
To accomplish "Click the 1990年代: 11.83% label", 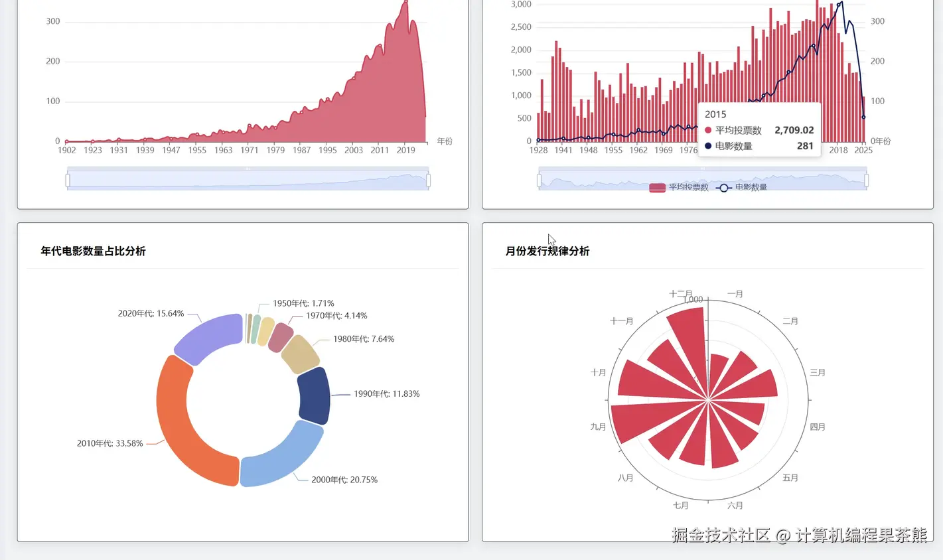I will point(386,393).
